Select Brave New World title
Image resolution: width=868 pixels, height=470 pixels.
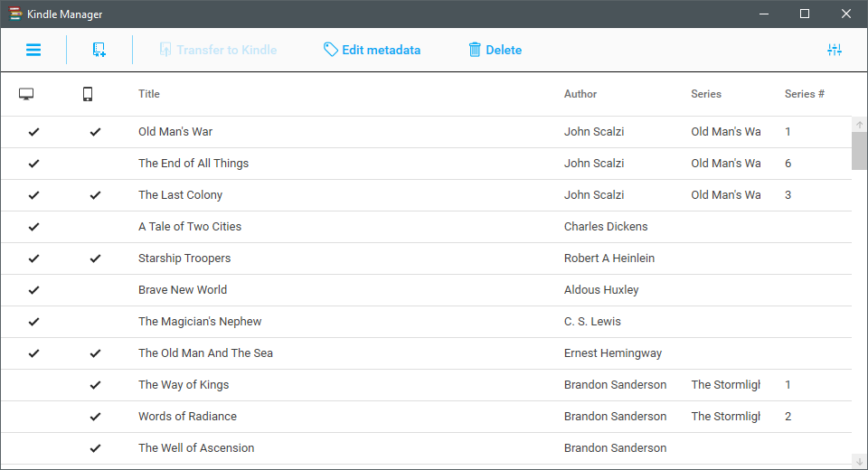click(x=183, y=289)
